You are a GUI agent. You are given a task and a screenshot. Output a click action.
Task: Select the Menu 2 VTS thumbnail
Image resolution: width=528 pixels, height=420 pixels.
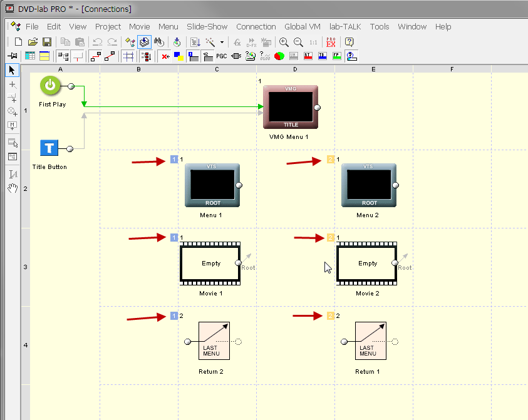tap(369, 185)
